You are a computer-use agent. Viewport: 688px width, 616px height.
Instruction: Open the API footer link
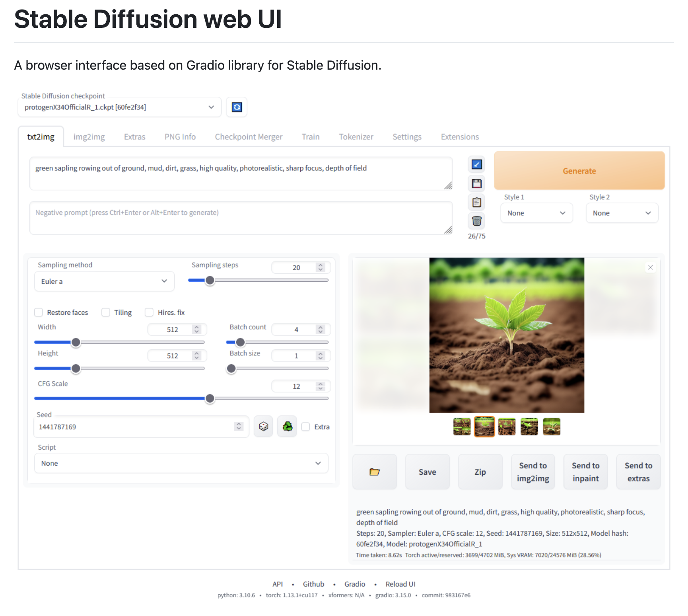278,584
